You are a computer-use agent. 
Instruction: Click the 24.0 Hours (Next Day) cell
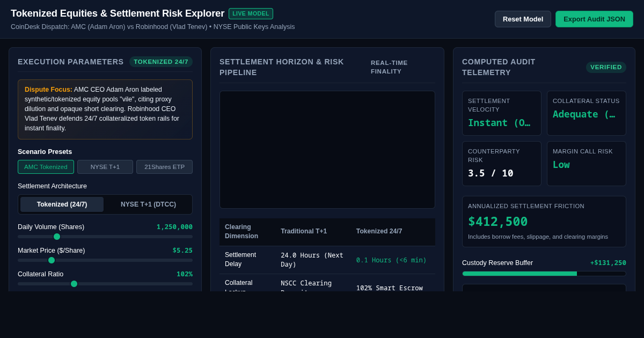pyautogui.click(x=312, y=260)
